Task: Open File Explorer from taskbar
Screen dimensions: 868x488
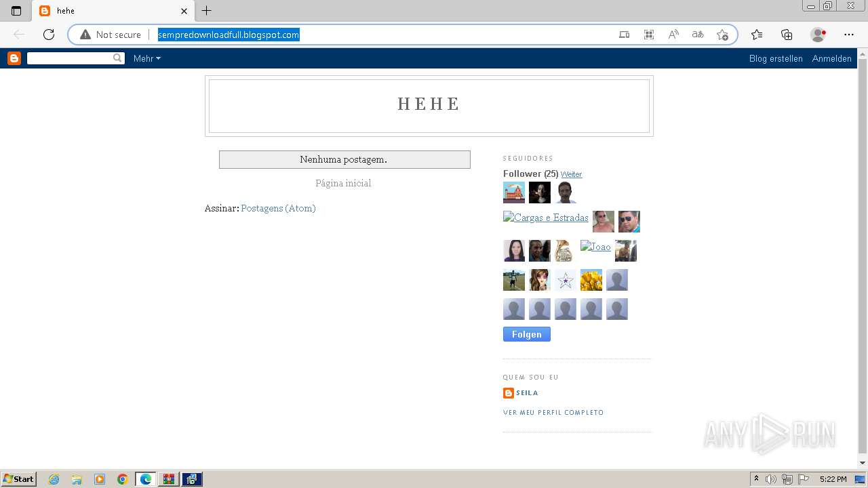Action: (x=77, y=479)
